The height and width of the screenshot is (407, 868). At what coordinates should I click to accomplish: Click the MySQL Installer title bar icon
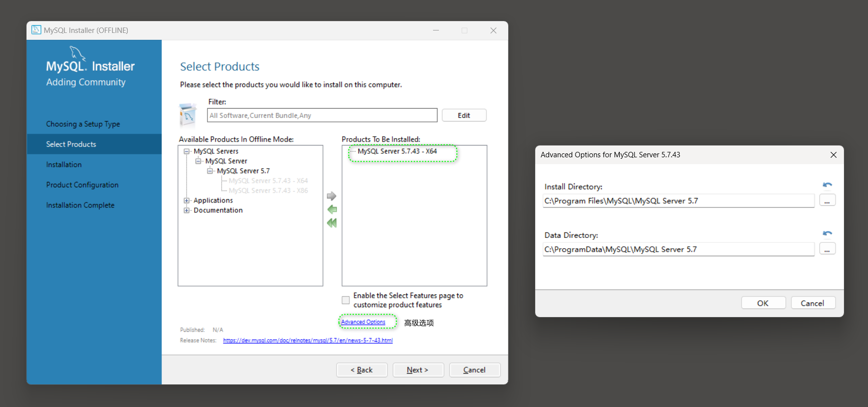[x=36, y=30]
